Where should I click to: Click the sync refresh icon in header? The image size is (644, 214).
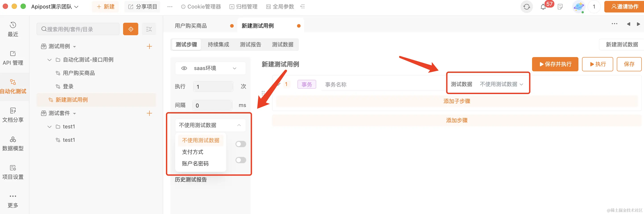tap(526, 7)
